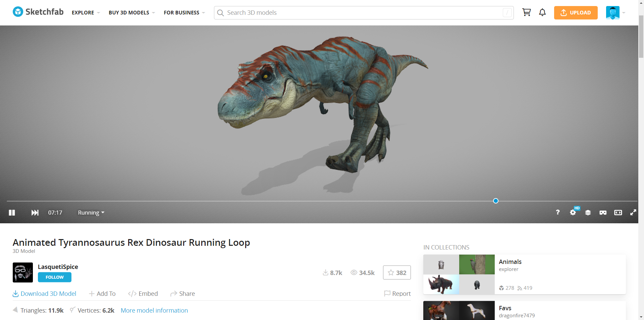This screenshot has height=320, width=644.
Task: Open the Favs collection
Action: (505, 308)
